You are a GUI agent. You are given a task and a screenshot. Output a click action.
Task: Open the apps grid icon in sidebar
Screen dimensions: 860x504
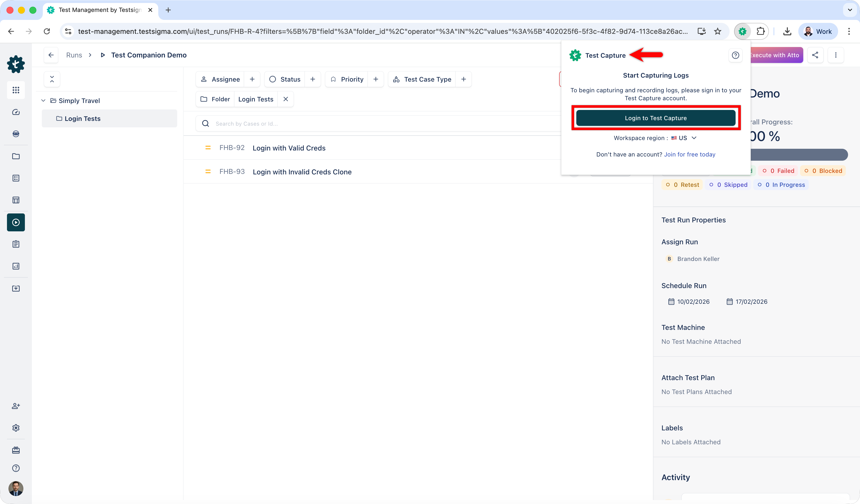click(16, 90)
